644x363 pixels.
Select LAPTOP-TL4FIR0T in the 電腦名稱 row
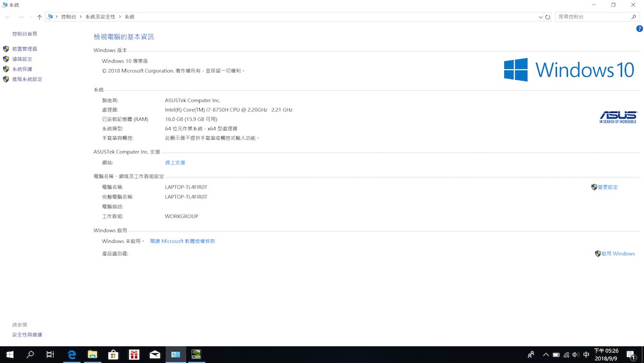186,187
